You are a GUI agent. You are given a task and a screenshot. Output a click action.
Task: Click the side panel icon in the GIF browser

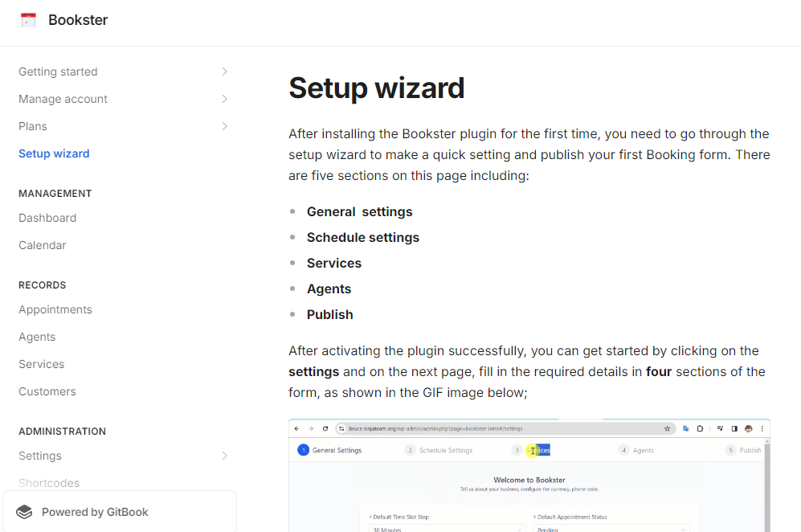(734, 429)
